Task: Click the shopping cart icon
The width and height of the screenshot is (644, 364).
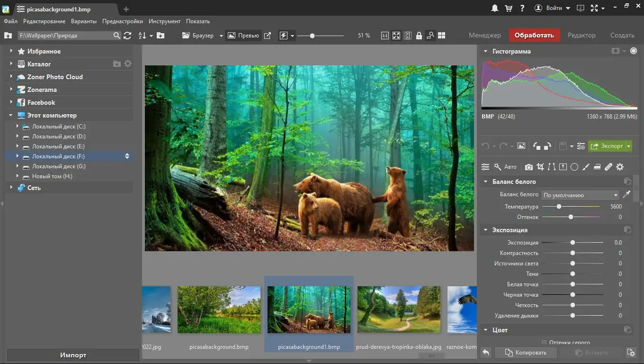Action: (509, 9)
